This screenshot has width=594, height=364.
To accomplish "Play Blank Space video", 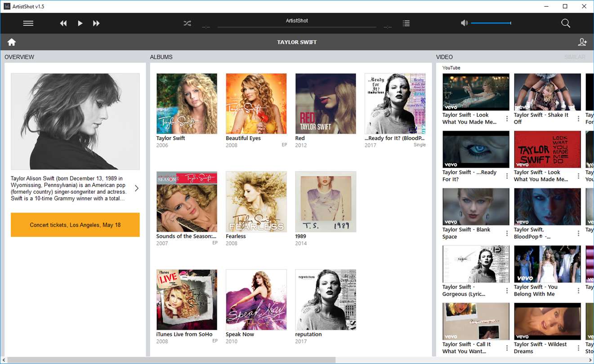I will [x=476, y=207].
